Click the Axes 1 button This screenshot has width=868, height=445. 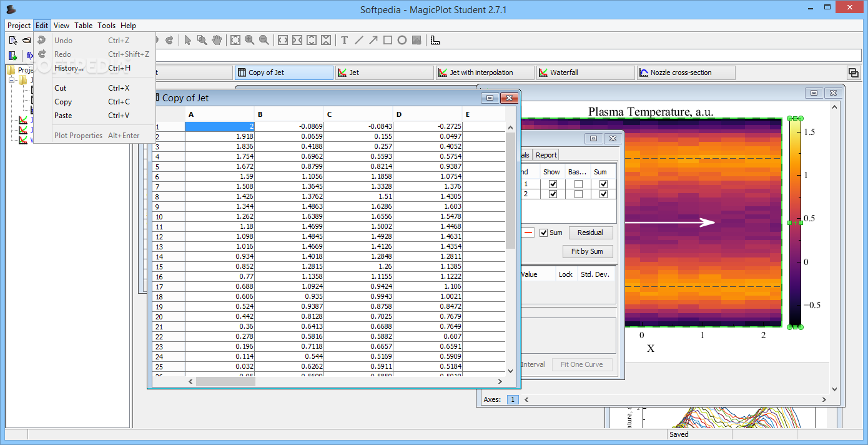[x=512, y=399]
